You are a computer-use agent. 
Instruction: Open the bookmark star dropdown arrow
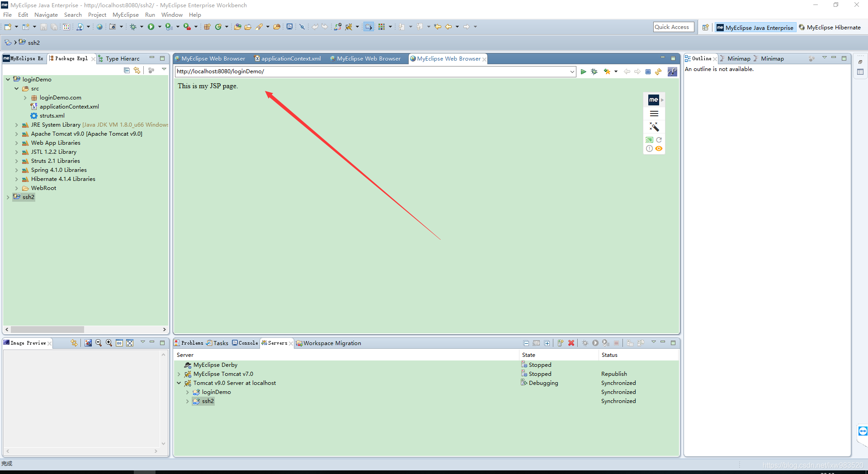[616, 71]
